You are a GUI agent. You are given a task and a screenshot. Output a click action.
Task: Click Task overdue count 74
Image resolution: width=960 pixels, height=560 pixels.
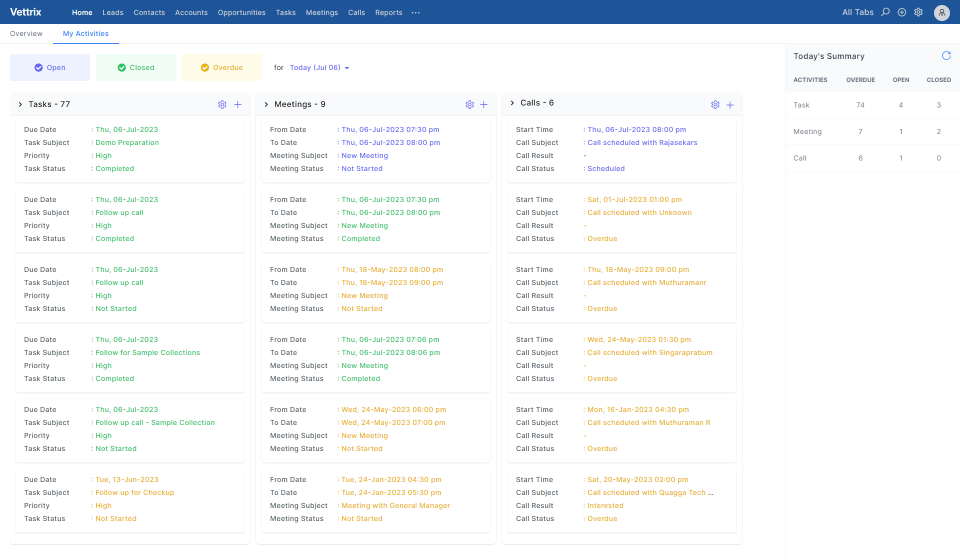click(860, 105)
